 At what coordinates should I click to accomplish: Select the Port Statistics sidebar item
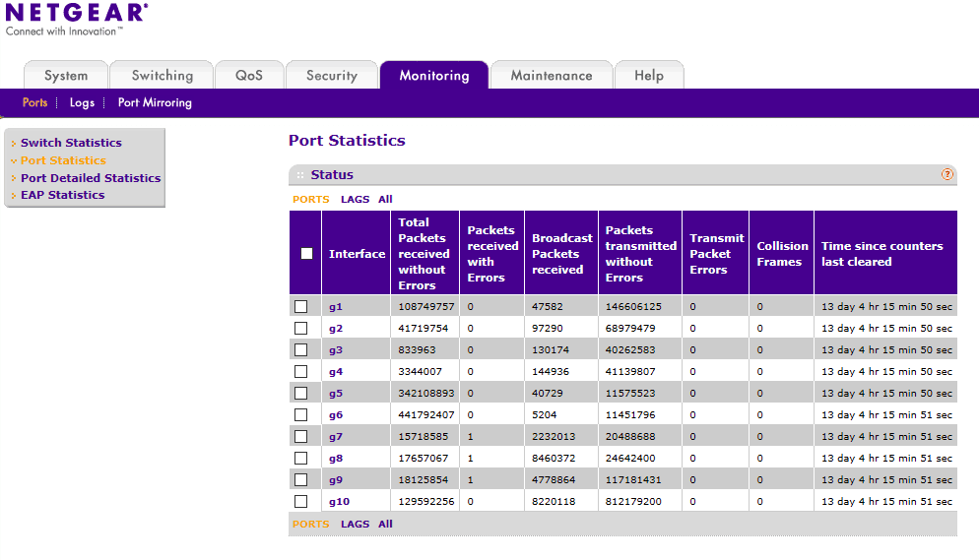click(63, 160)
